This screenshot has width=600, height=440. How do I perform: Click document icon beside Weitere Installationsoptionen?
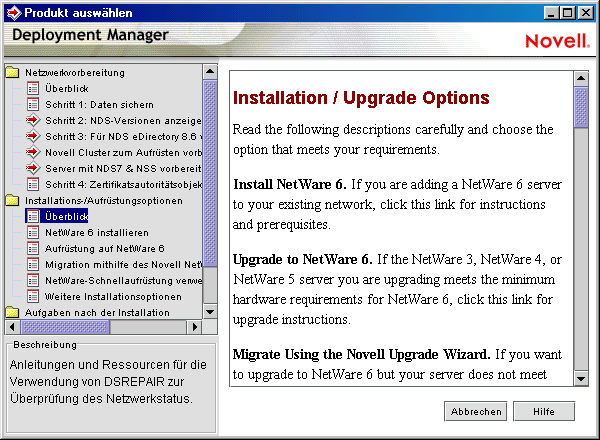pyautogui.click(x=33, y=297)
